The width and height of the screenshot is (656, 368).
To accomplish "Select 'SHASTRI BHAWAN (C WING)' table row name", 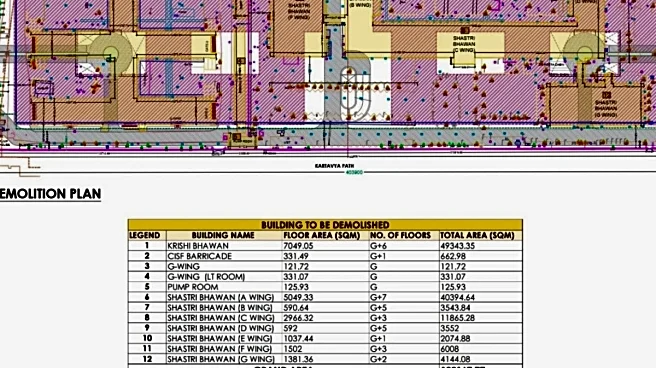I will pos(221,318).
